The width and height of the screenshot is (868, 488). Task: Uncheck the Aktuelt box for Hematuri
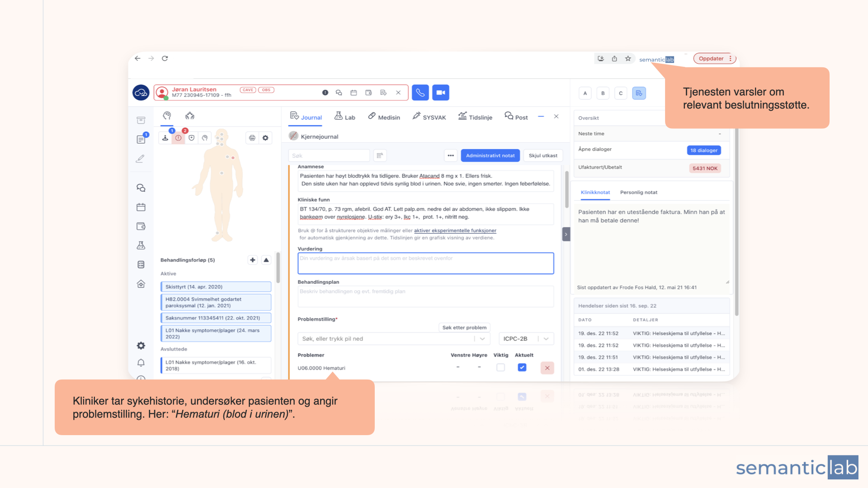(x=522, y=367)
